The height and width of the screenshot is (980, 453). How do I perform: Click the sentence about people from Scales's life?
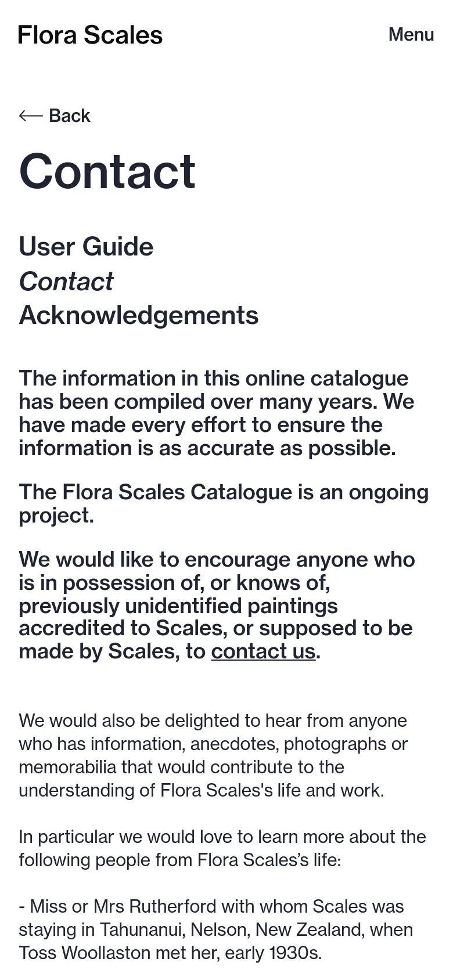[222, 848]
